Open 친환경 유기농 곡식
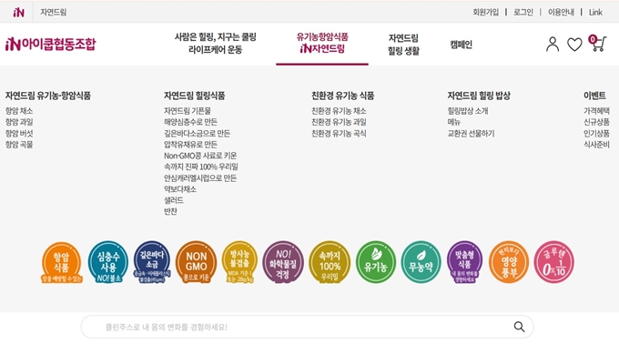619x364 pixels. click(x=339, y=134)
